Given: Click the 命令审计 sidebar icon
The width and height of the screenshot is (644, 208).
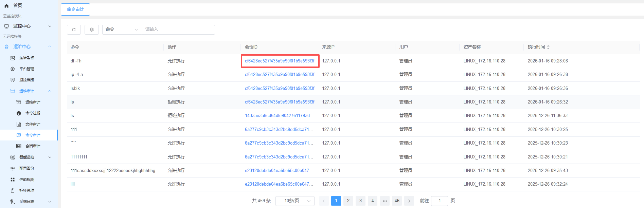Looking at the screenshot, I should click(x=19, y=135).
